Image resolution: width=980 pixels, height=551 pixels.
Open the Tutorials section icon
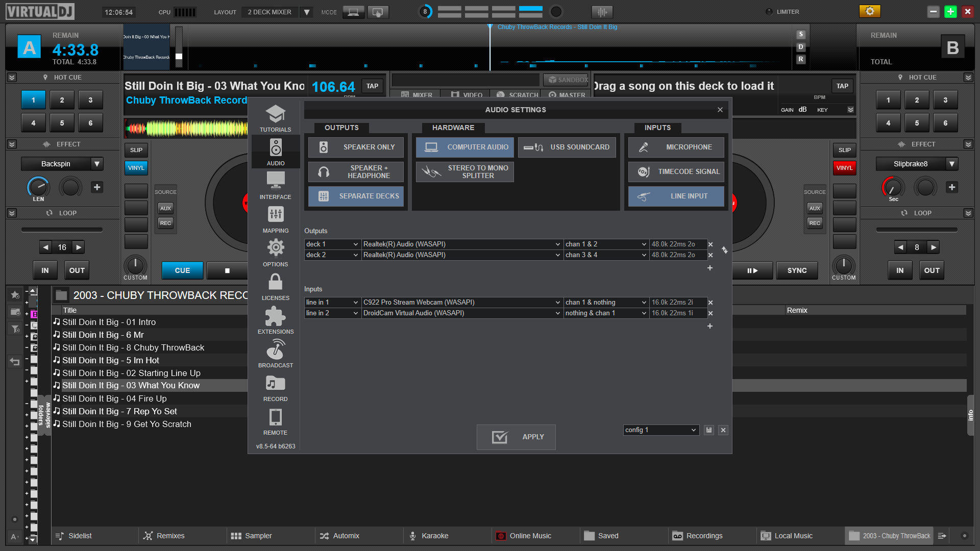click(275, 118)
